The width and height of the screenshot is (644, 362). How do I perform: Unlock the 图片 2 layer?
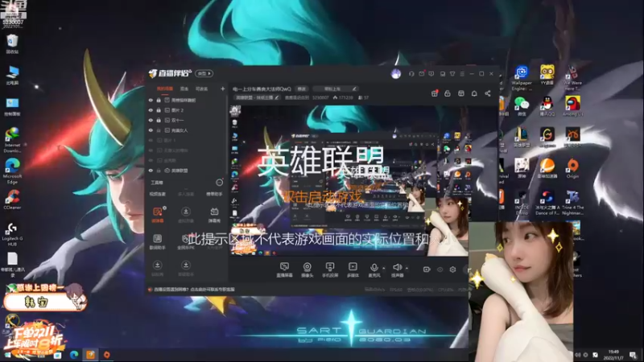click(x=159, y=110)
